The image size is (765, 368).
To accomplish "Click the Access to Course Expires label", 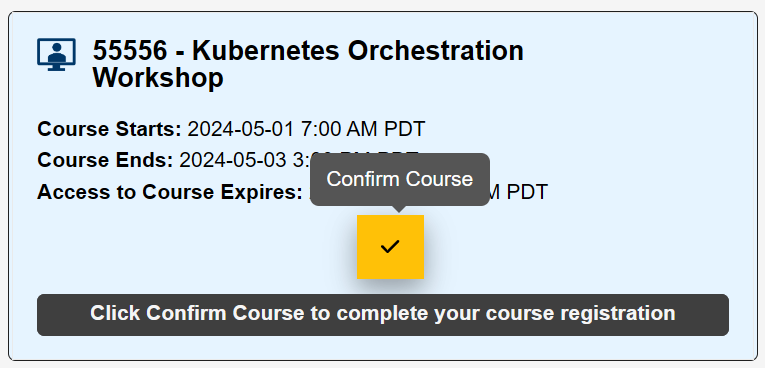I will (x=170, y=192).
